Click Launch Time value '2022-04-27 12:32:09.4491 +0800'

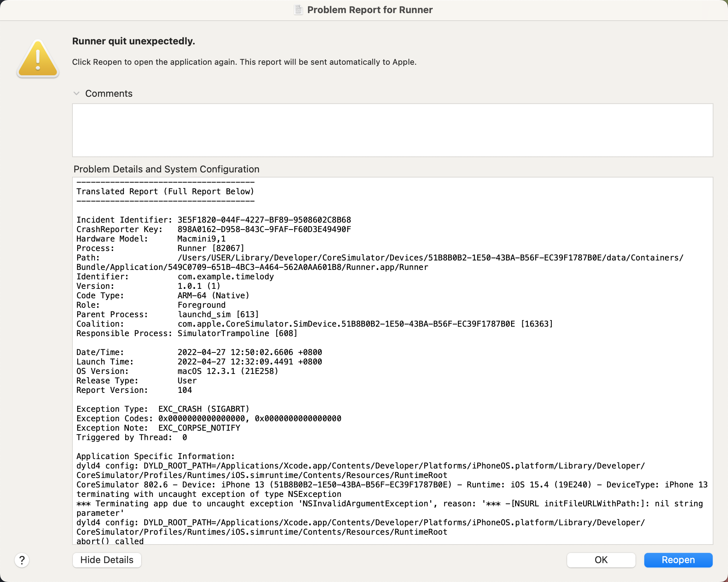coord(250,362)
